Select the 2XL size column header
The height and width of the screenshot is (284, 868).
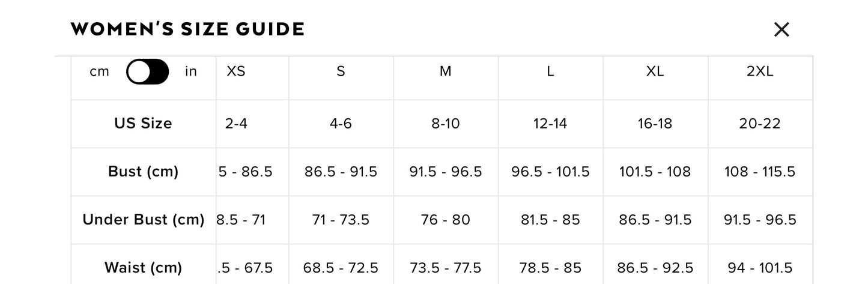[760, 71]
